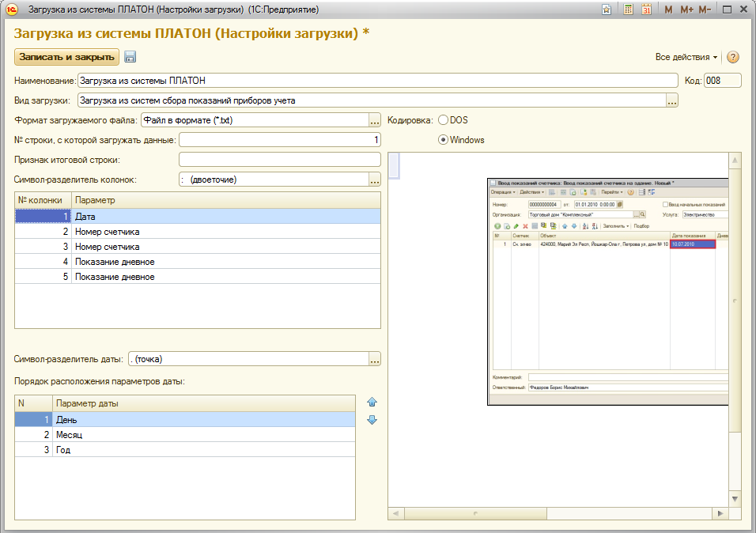The image size is (756, 533).
Task: Focus the Наименование input field
Action: tap(378, 81)
